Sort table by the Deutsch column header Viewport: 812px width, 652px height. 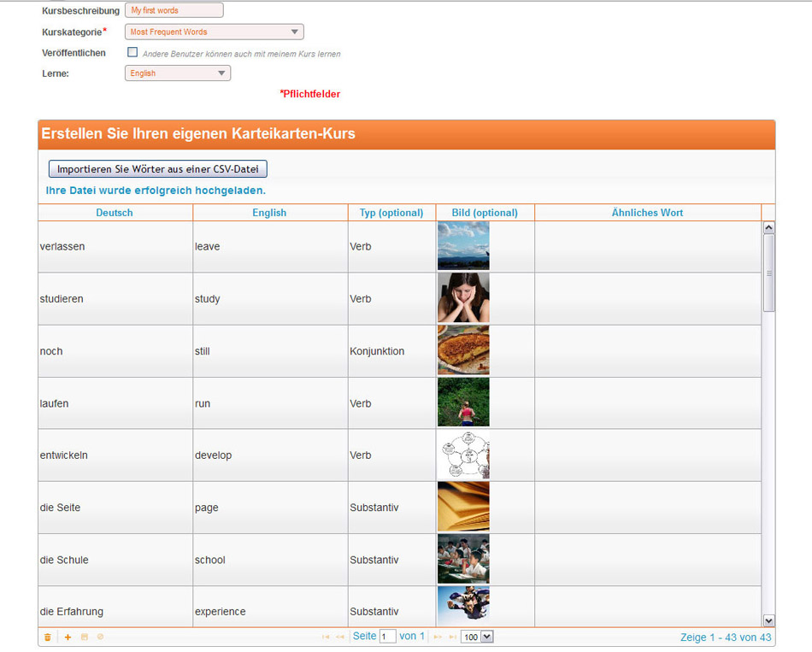pyautogui.click(x=115, y=213)
